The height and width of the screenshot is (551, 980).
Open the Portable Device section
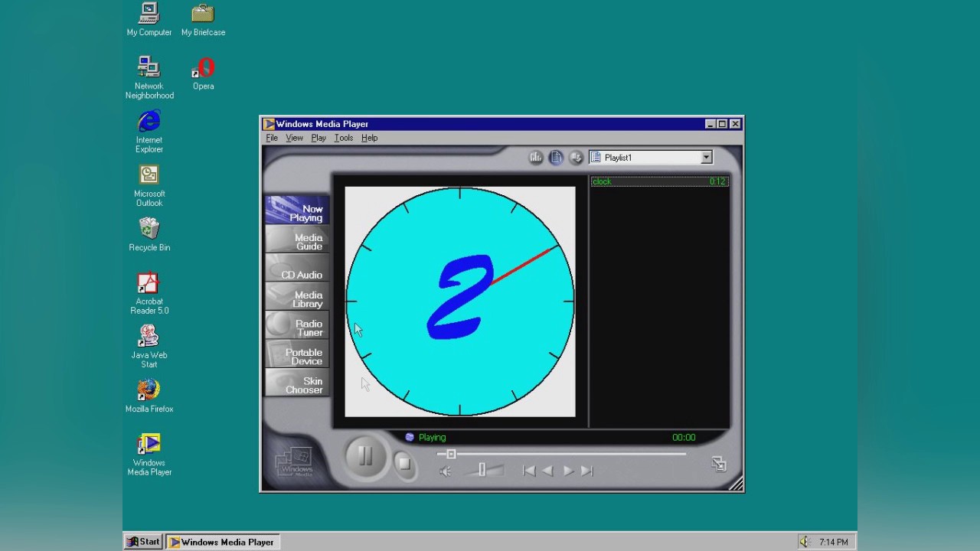[x=297, y=355]
